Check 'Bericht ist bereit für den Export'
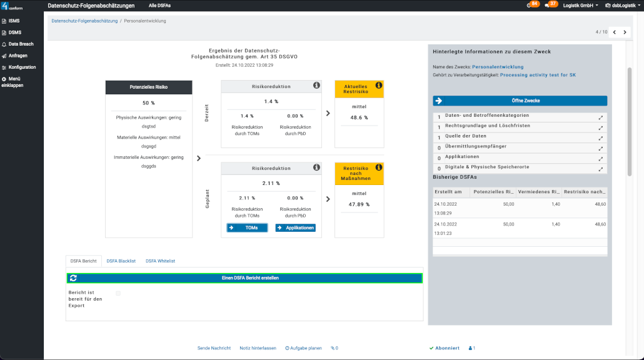 (118, 293)
